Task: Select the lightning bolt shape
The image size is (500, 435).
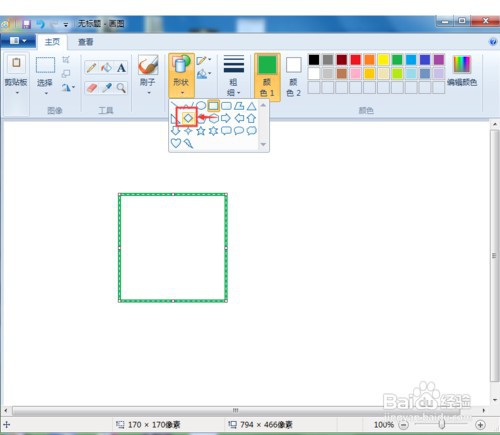Action: pos(188,144)
